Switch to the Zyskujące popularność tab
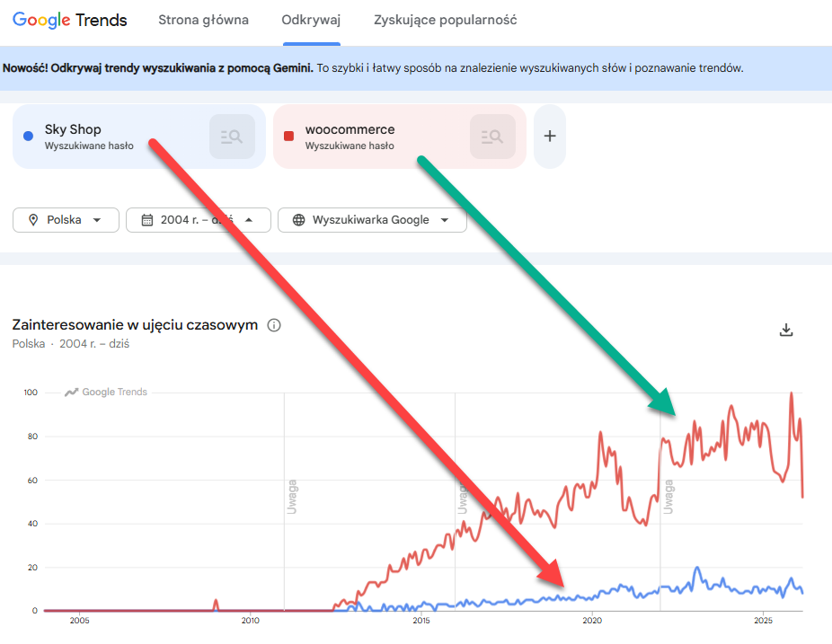The height and width of the screenshot is (644, 832). click(x=445, y=20)
